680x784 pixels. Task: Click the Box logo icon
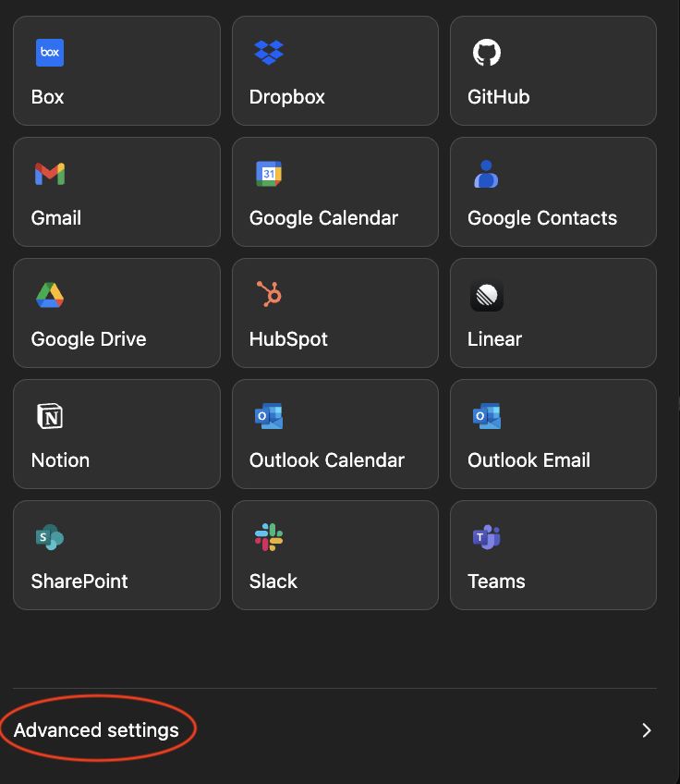pos(50,53)
